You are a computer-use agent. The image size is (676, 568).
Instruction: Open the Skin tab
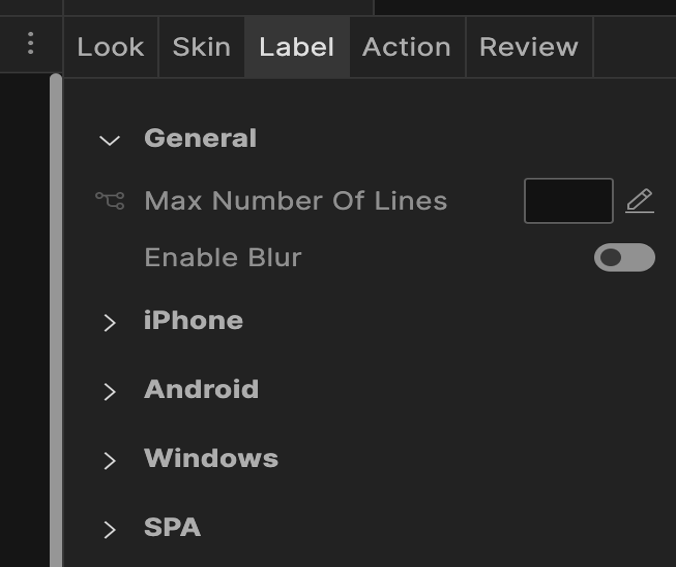coord(201,47)
